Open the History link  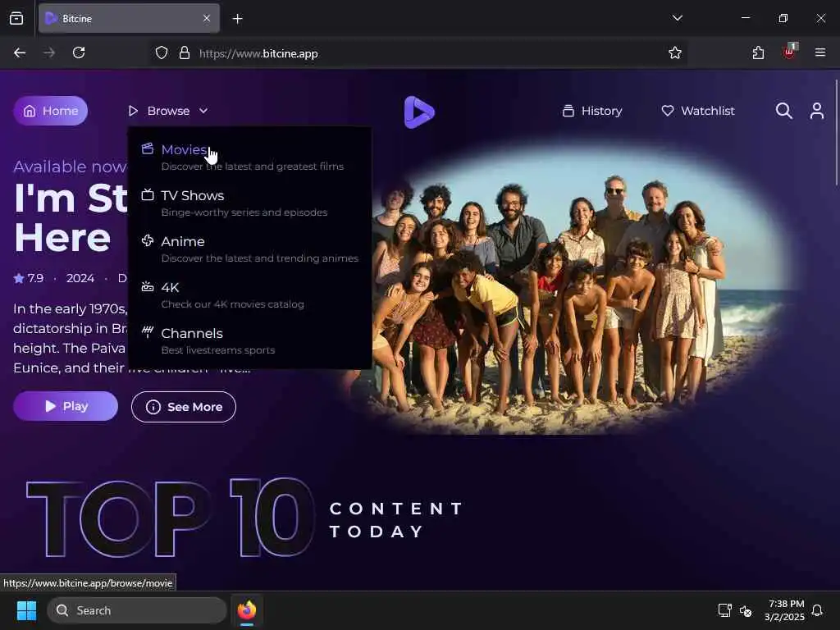[x=592, y=111]
